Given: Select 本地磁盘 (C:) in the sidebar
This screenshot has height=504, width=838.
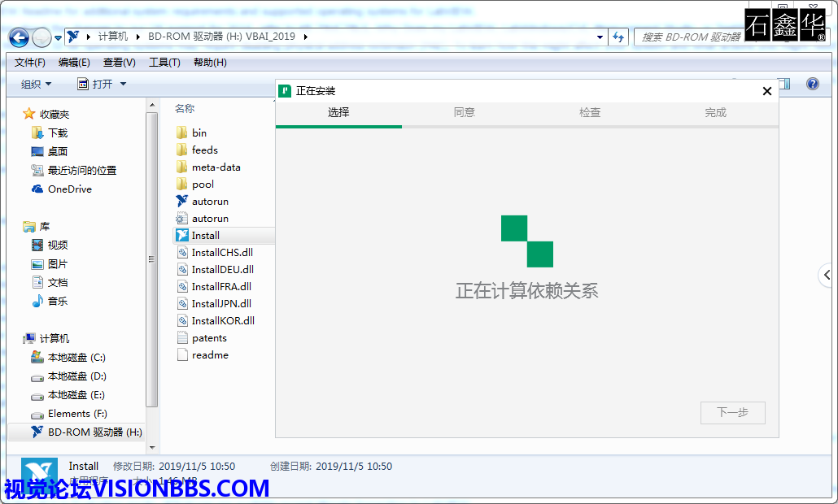Looking at the screenshot, I should pyautogui.click(x=76, y=358).
